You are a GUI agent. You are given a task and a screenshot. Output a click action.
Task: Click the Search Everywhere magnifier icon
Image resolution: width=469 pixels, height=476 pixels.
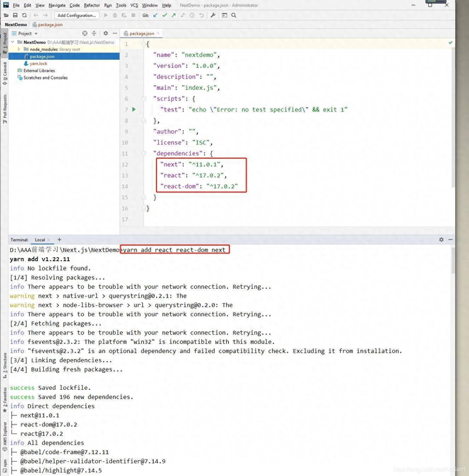[x=234, y=15]
